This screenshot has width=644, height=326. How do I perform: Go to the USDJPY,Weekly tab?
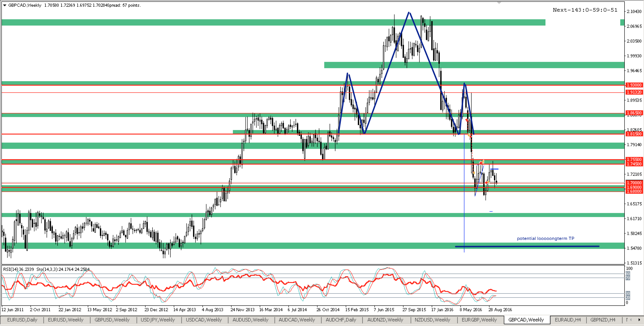(x=159, y=320)
